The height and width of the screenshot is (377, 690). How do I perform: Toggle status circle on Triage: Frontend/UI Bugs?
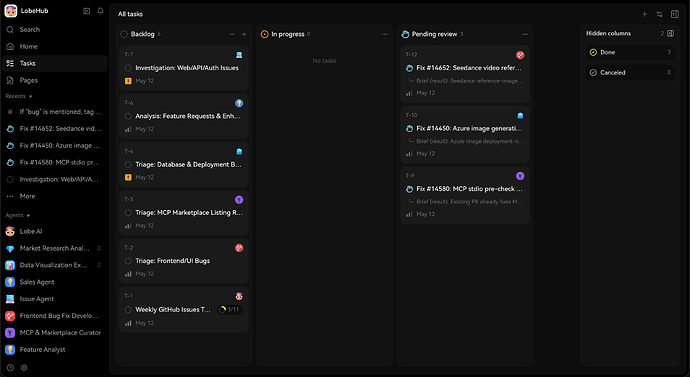[128, 261]
